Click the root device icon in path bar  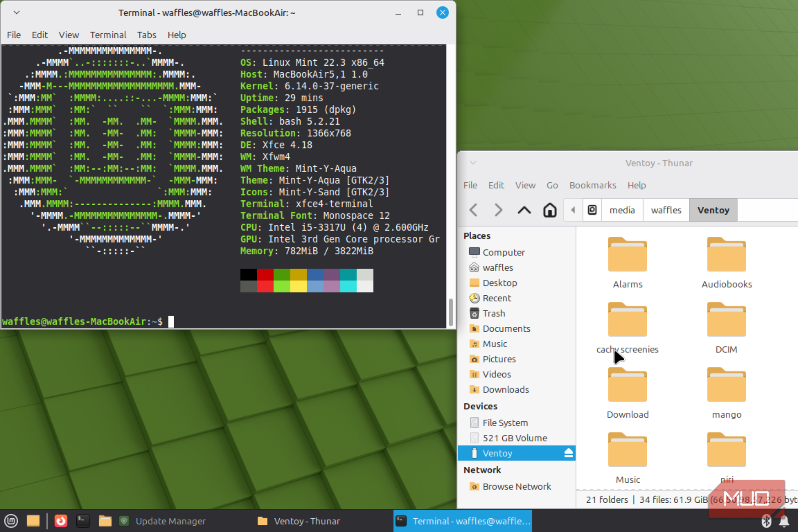click(592, 210)
